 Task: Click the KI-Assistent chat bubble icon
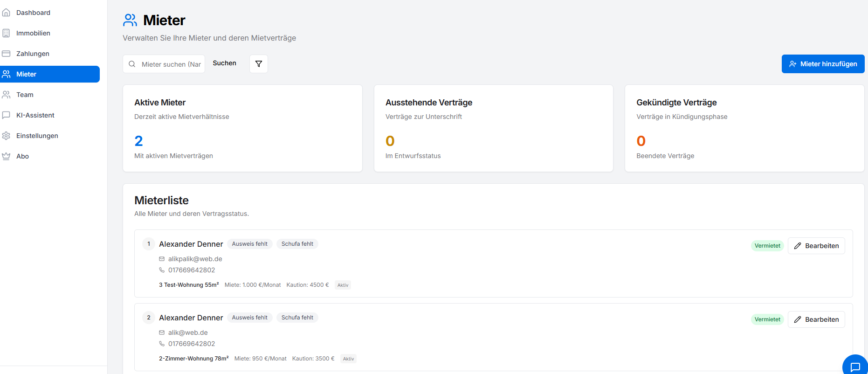click(x=6, y=115)
